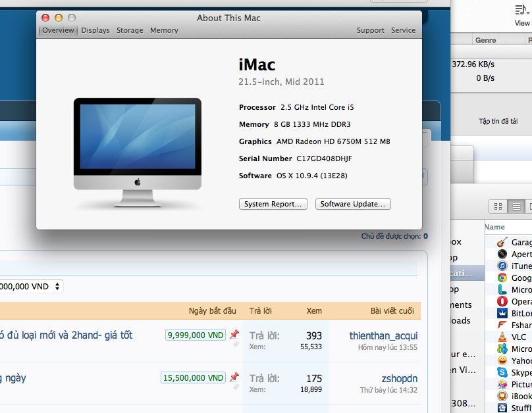Click the 15,500,000 VND price tag
Viewport: 532px width, 413px height.
pos(193,377)
